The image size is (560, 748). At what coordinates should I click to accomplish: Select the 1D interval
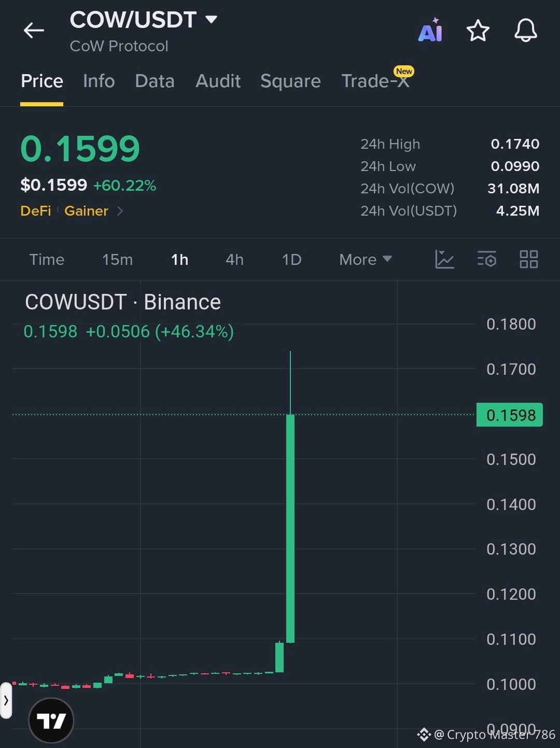tap(291, 259)
